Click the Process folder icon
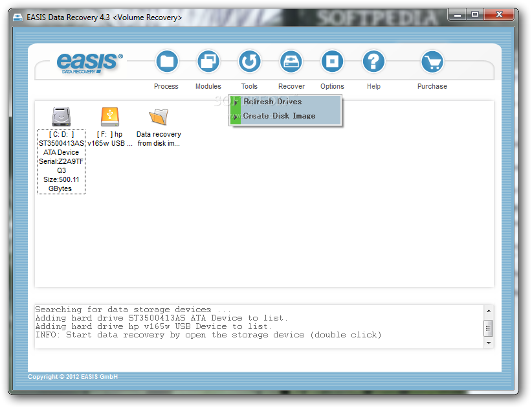This screenshot has width=532, height=408. coord(166,62)
